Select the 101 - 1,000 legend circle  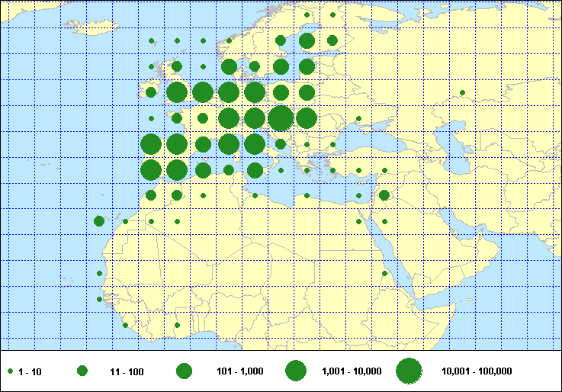[x=184, y=371]
